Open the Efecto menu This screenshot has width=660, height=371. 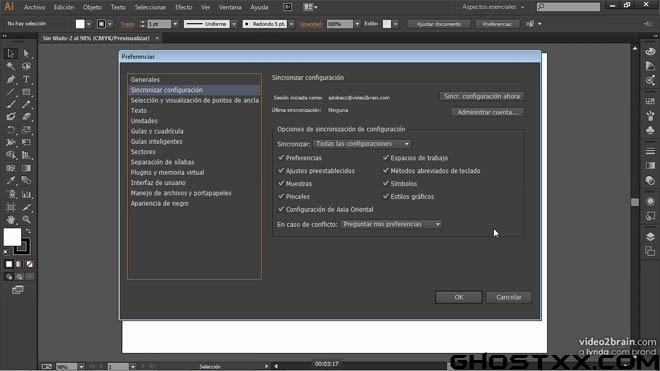184,7
